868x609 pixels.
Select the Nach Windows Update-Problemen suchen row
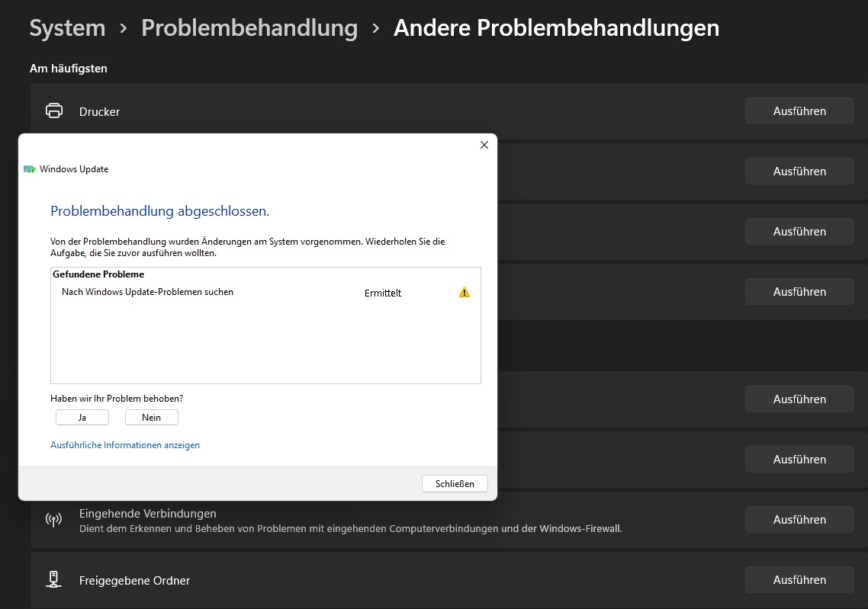click(x=265, y=292)
